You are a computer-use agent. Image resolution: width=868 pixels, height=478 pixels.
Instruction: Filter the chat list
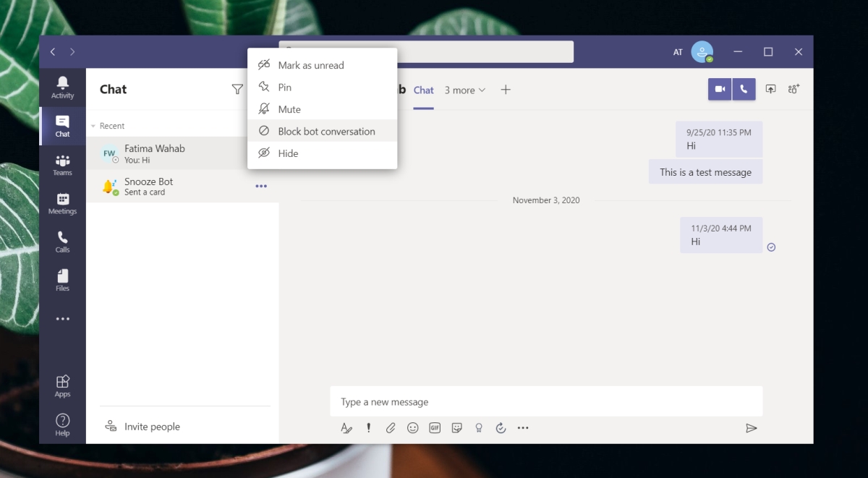pyautogui.click(x=237, y=89)
